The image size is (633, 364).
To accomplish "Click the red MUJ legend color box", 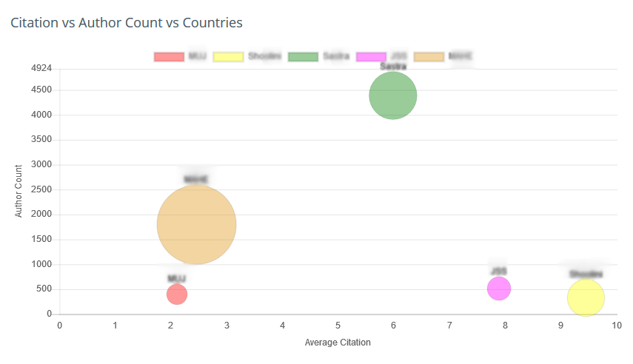I will pyautogui.click(x=169, y=57).
